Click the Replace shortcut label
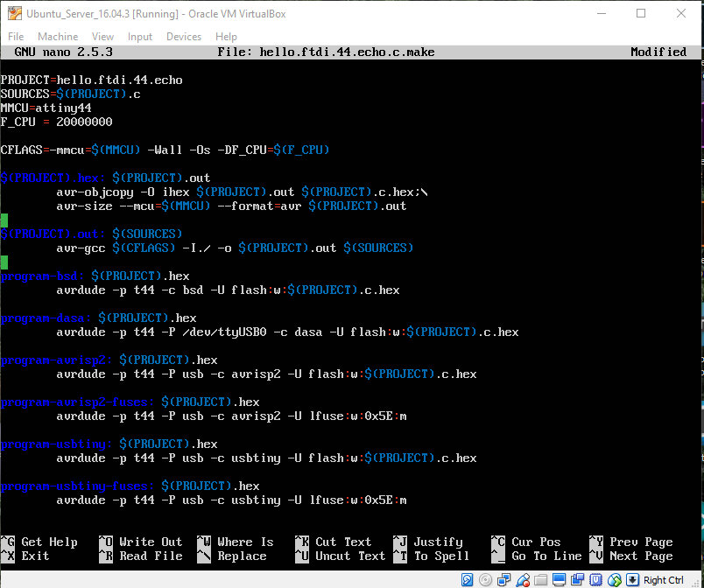The height and width of the screenshot is (588, 704). tap(242, 556)
